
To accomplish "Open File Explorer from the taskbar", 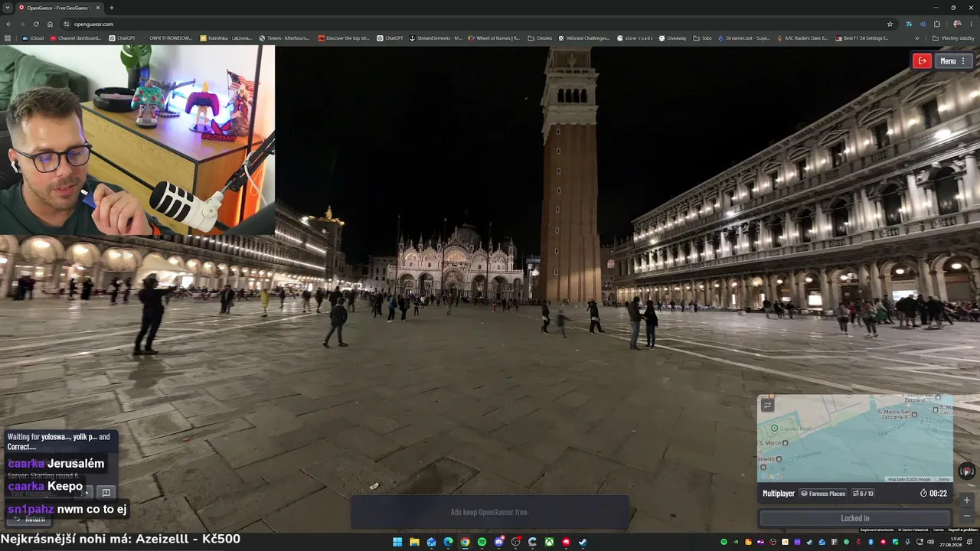I will tap(414, 542).
